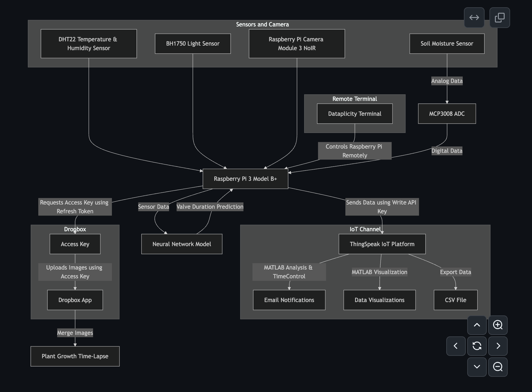
Task: Zoom in on the diagram
Action: 498,325
